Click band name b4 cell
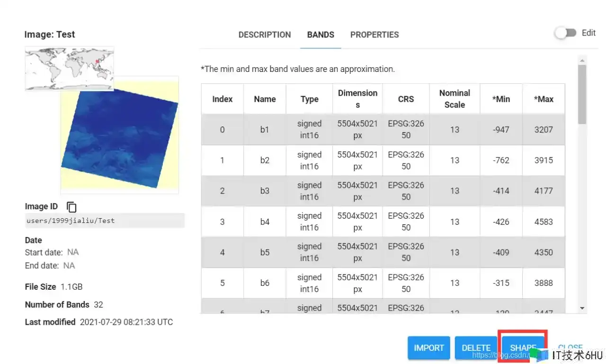This screenshot has height=364, width=606. 265,222
